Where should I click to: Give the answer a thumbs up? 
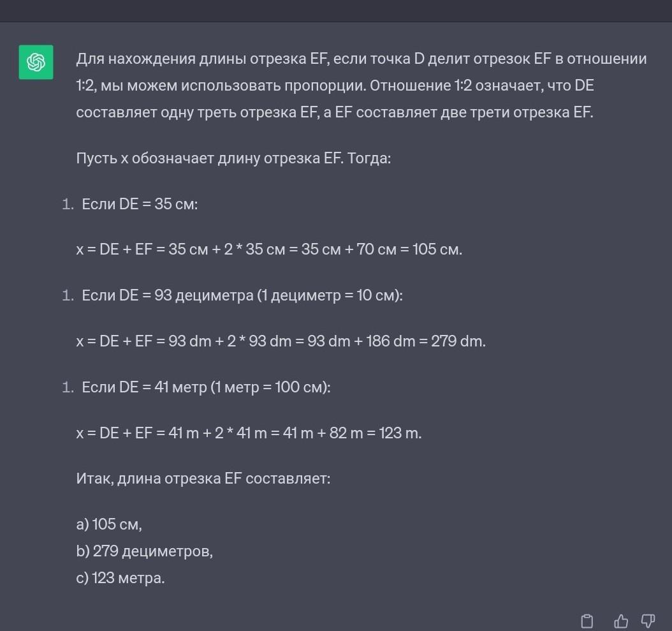[620, 621]
